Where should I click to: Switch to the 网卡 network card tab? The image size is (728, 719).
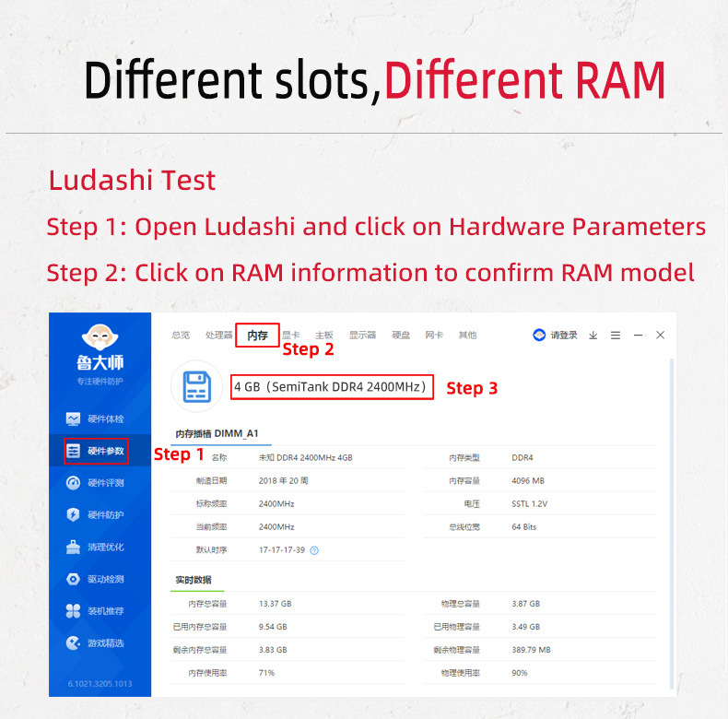click(434, 335)
